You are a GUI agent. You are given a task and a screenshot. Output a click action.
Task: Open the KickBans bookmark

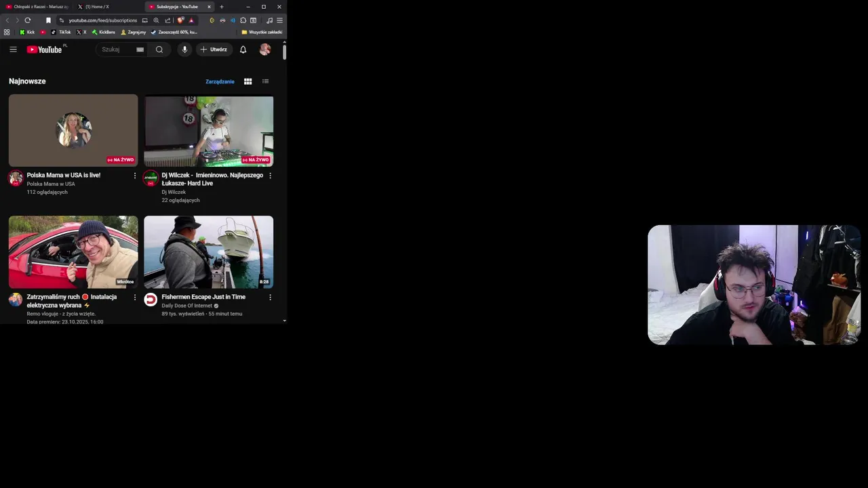pyautogui.click(x=104, y=32)
